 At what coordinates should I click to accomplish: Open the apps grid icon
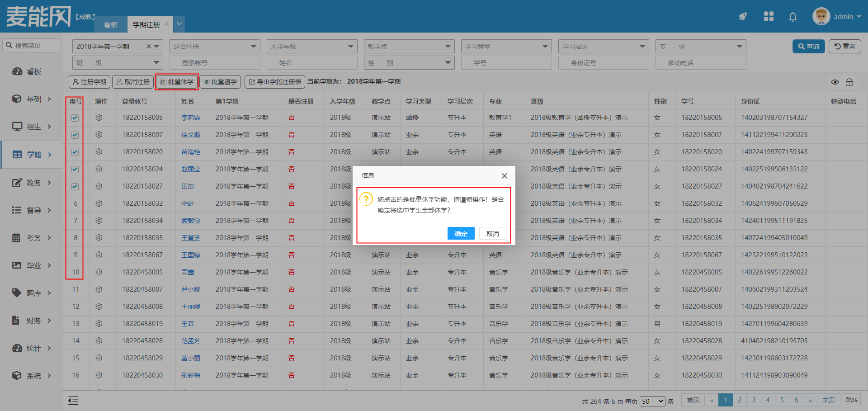click(769, 17)
